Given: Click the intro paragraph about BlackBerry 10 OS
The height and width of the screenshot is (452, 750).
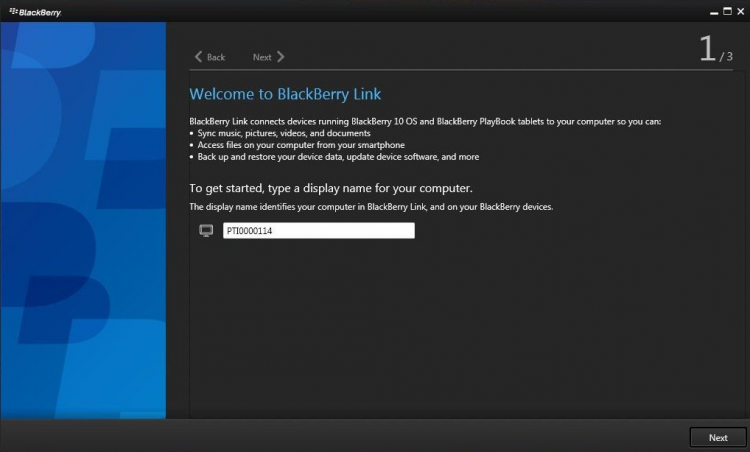Looking at the screenshot, I should click(425, 121).
